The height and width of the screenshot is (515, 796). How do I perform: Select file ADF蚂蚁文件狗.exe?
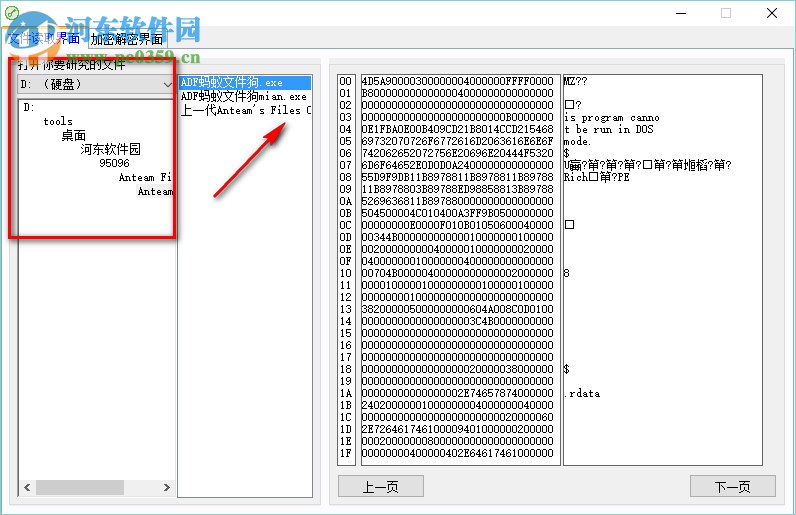245,82
